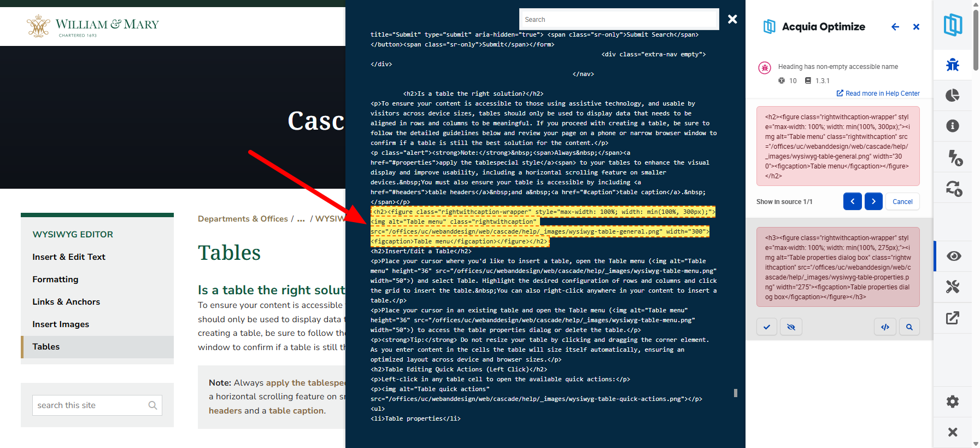
Task: Open the wrench and screwdriver tools panel
Action: (x=953, y=287)
